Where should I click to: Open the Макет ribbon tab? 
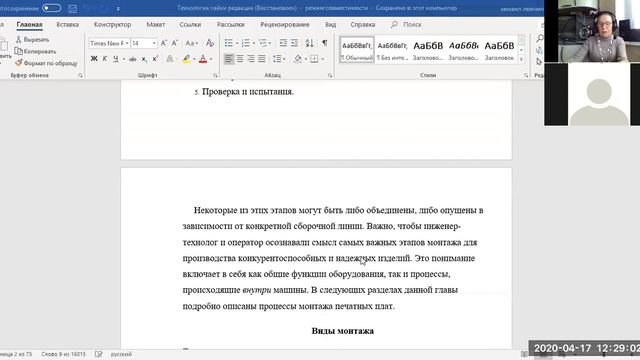(156, 24)
